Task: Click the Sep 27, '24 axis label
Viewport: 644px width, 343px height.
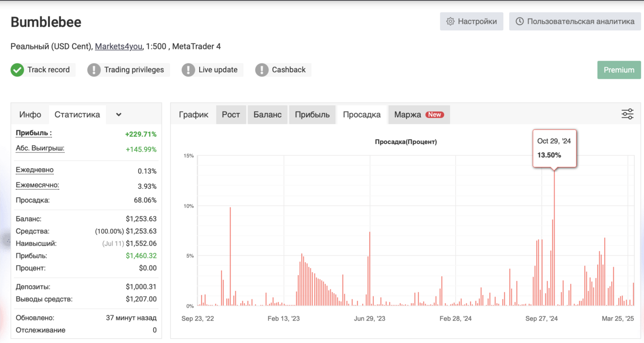Action: coord(542,319)
